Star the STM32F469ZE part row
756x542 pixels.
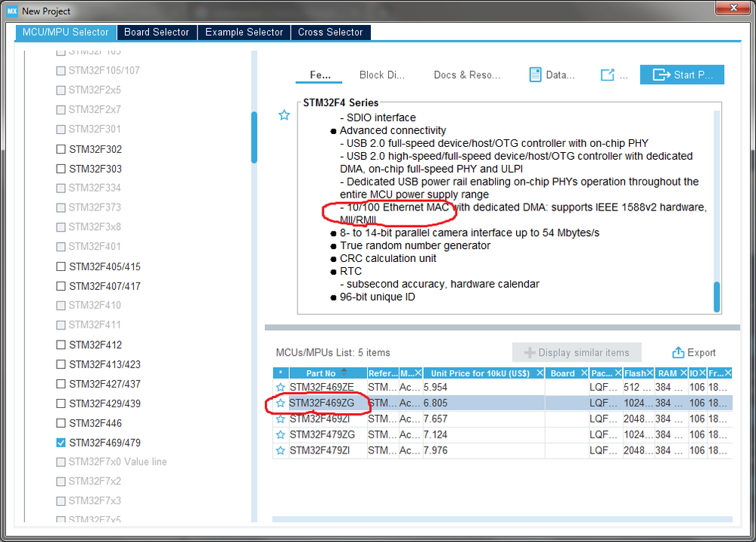(280, 388)
